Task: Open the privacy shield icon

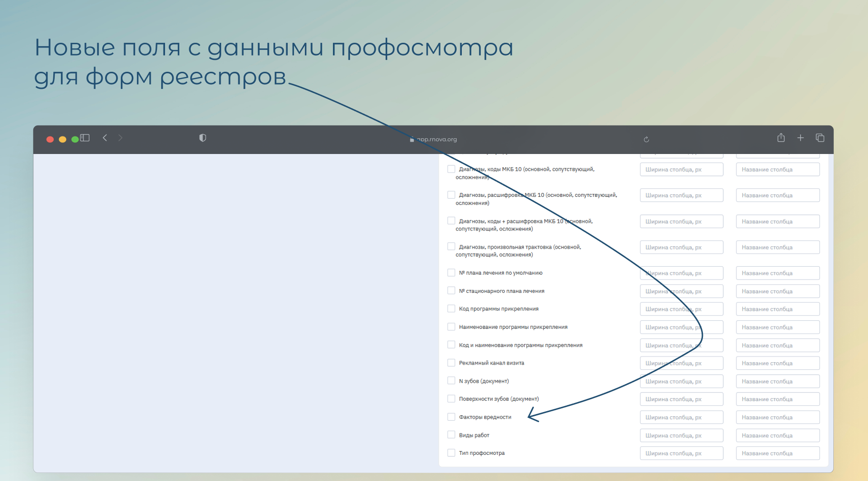Action: tap(203, 138)
